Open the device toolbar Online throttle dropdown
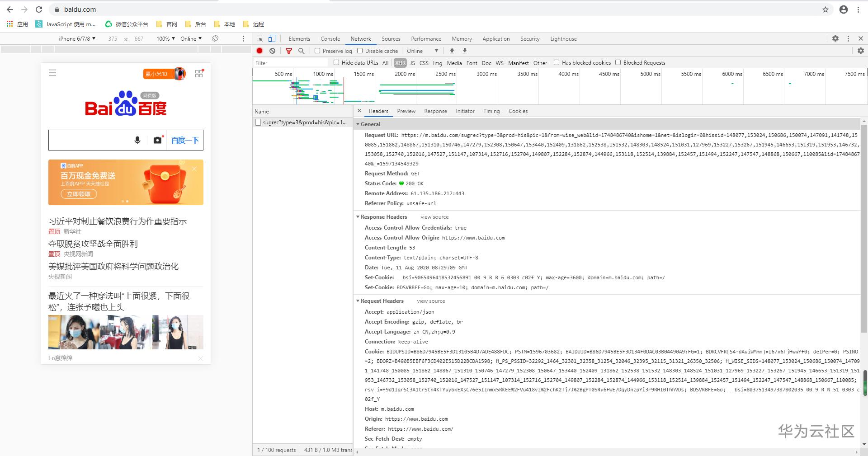 [191, 39]
